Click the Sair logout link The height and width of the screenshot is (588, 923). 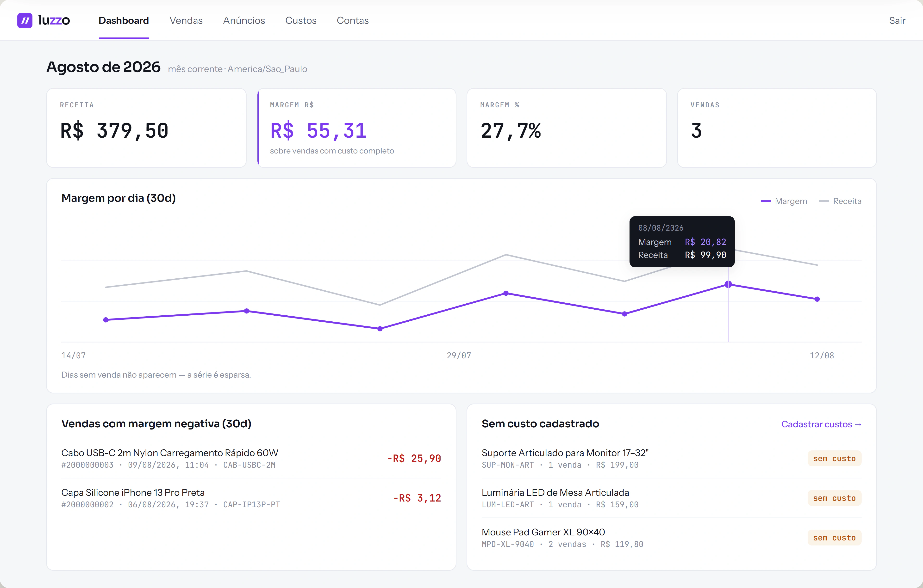click(x=897, y=20)
